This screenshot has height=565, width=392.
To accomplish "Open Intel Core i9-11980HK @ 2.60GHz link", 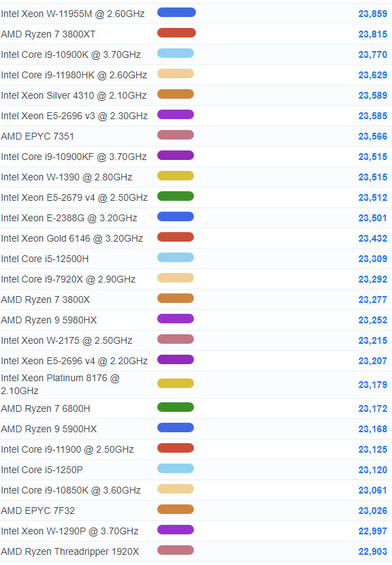I will click(x=74, y=75).
